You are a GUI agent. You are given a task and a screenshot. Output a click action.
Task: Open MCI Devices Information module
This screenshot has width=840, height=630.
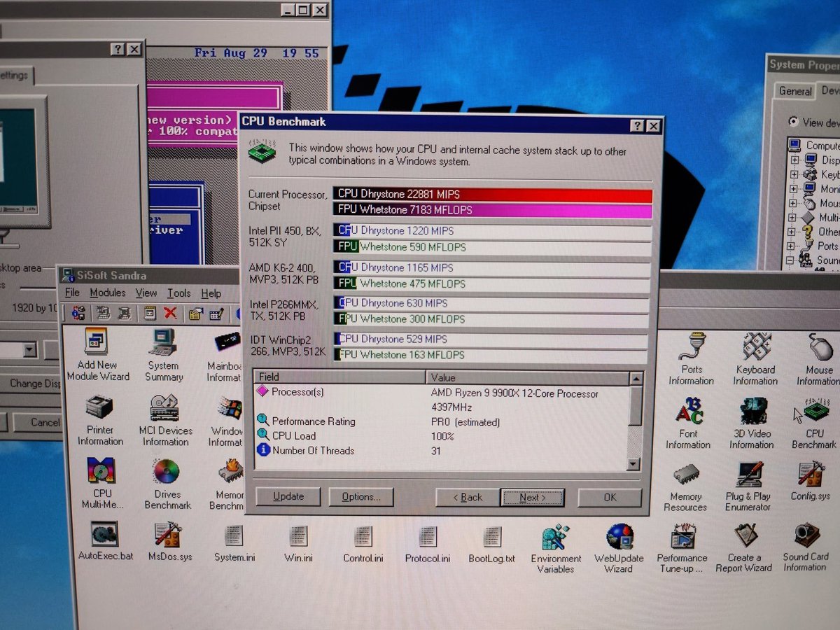[167, 420]
